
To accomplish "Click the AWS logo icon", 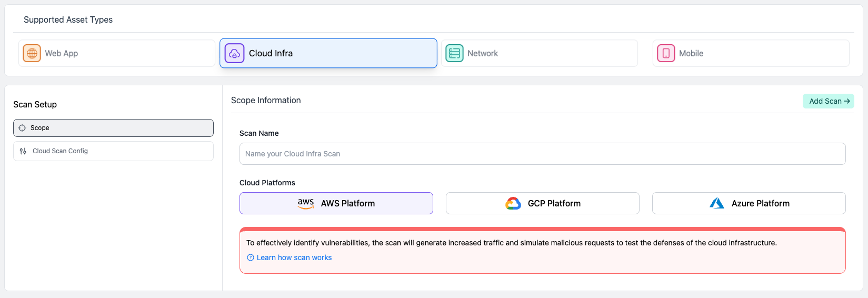I will pos(306,203).
